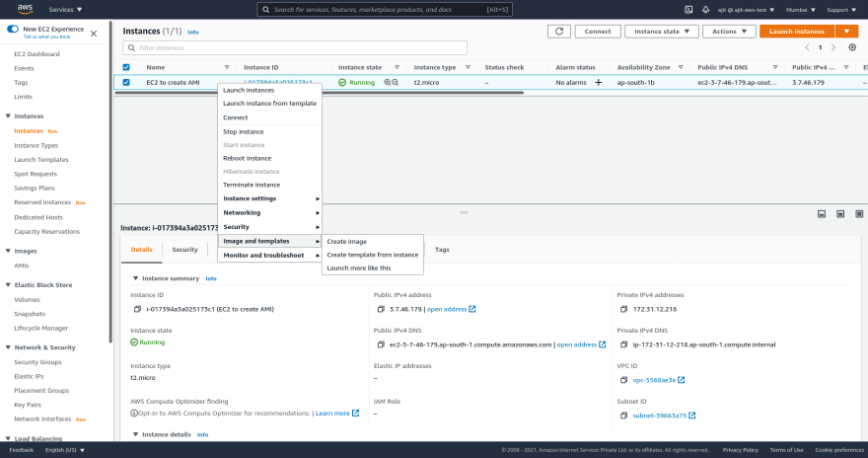Open Info link beside Instances heading
This screenshot has width=868, height=458.
[x=192, y=33]
